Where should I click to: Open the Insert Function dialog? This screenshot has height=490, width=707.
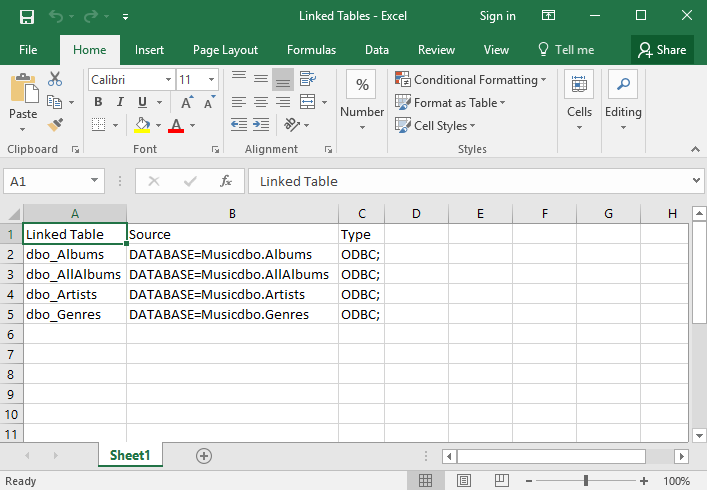226,181
